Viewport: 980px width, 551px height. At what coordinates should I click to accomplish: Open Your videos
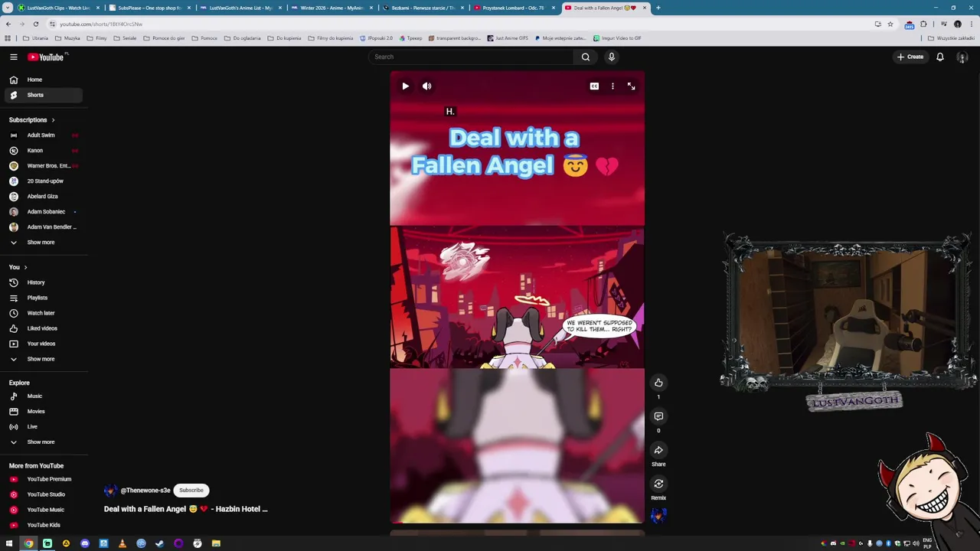point(42,344)
